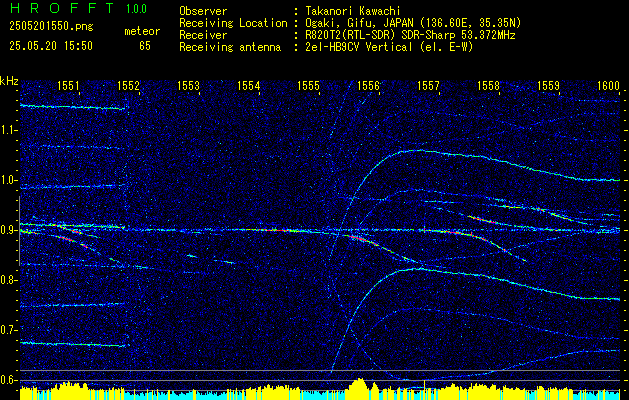
Task: Select the filename 2505201550.png
Action: pyautogui.click(x=51, y=27)
